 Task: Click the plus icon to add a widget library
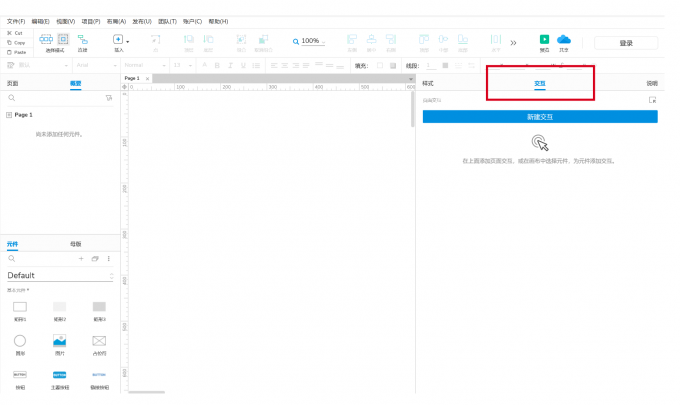81,258
